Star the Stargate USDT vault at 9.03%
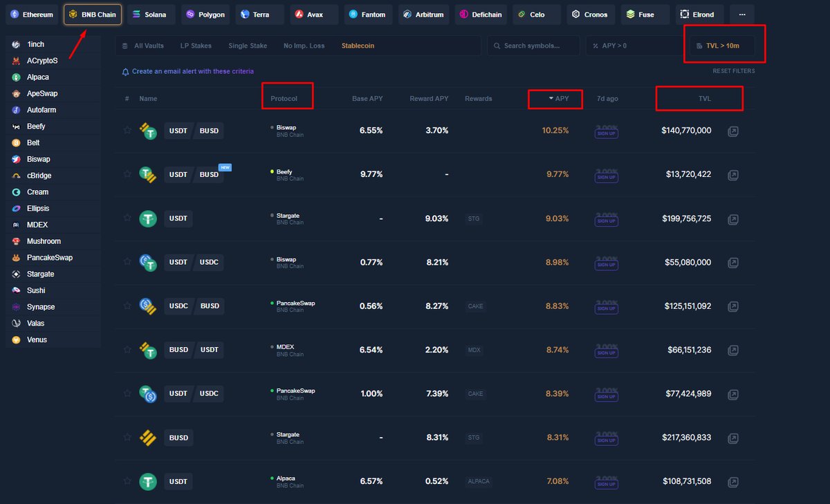The image size is (830, 504). point(127,218)
